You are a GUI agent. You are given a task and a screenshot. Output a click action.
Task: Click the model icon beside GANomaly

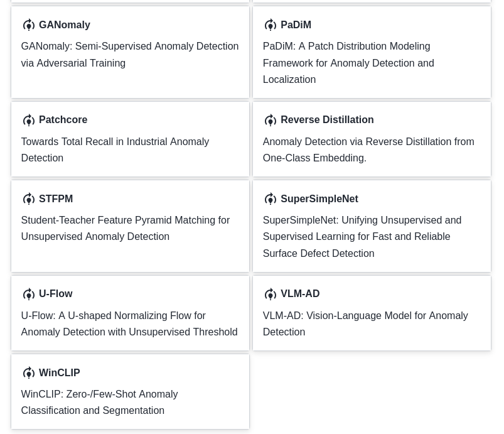(x=28, y=25)
